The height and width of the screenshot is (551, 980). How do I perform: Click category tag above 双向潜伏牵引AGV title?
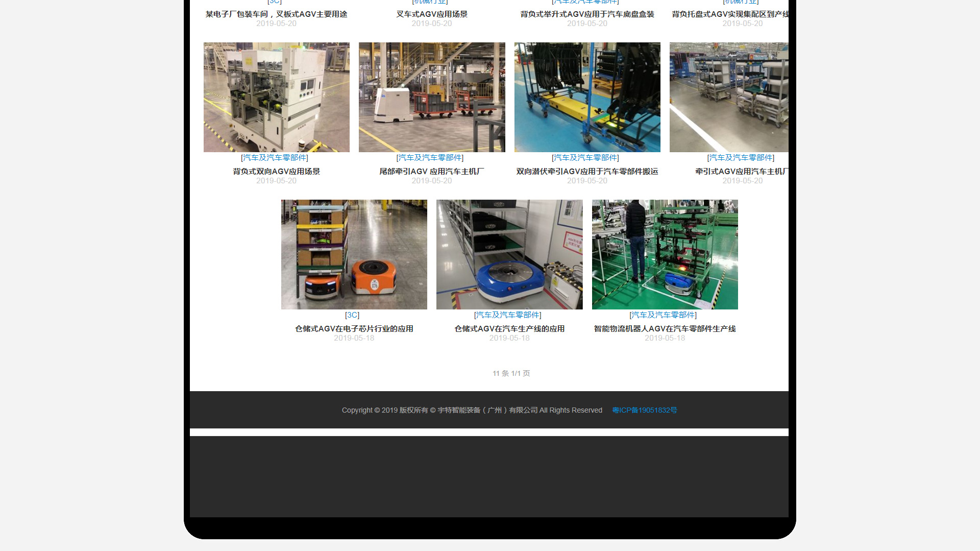585,158
